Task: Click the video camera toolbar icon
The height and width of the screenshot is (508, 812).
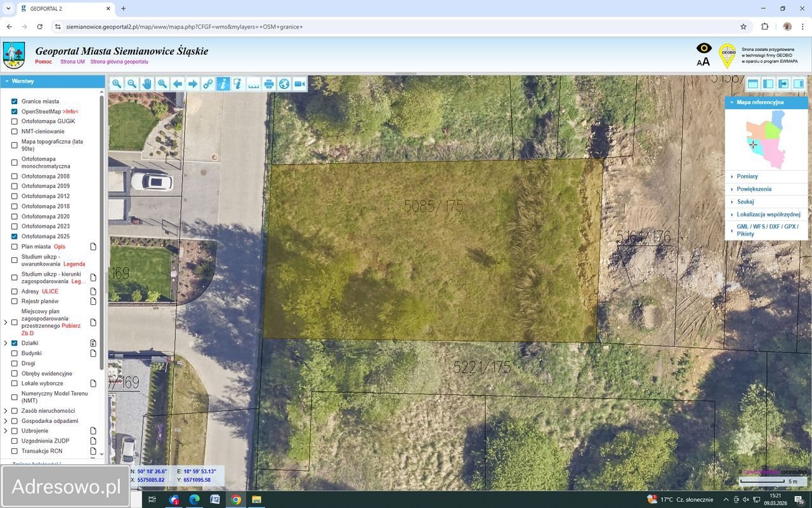Action: [299, 84]
